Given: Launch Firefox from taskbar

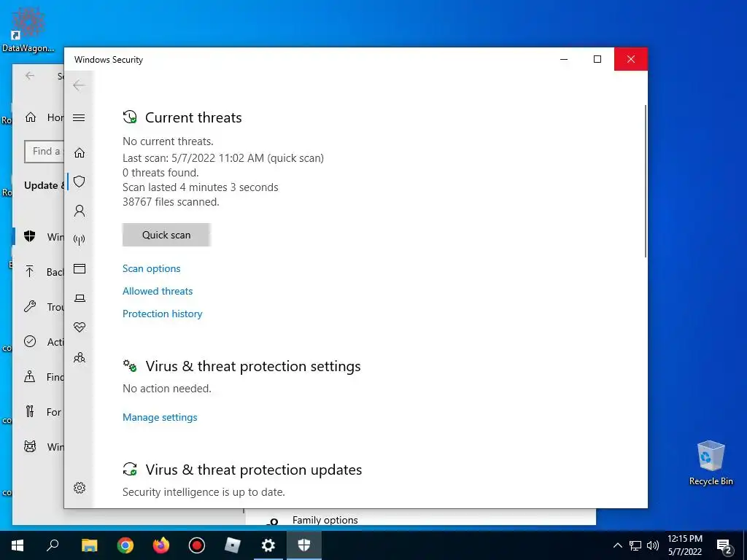Looking at the screenshot, I should pos(161,545).
